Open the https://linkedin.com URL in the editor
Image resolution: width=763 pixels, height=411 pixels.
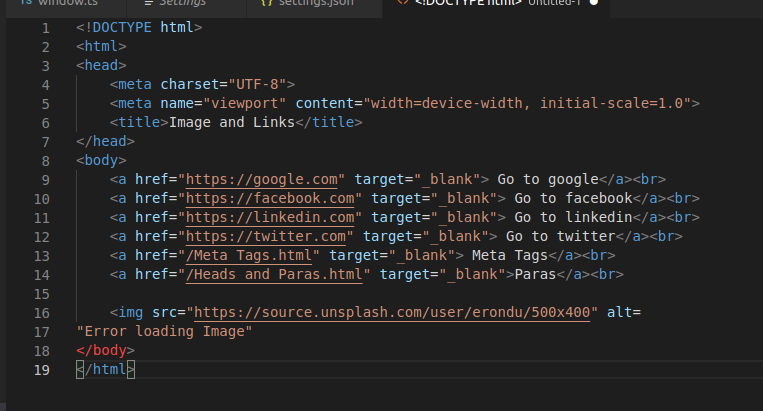tap(270, 217)
